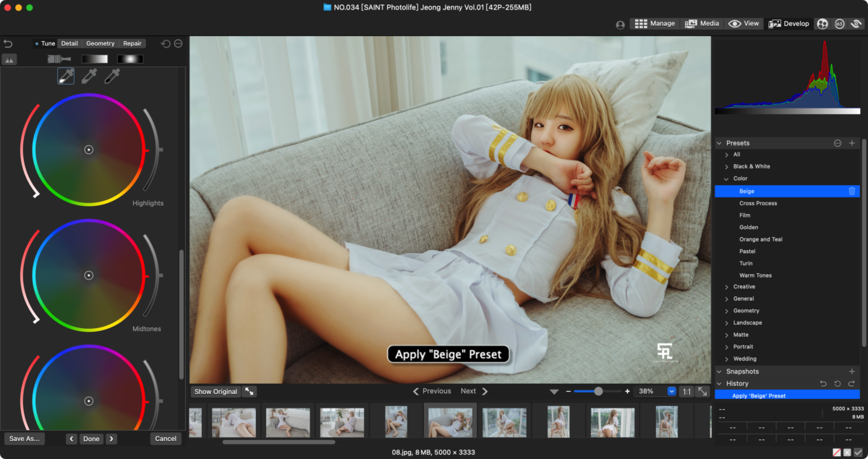Go to Next image
This screenshot has width=868, height=459.
point(475,391)
